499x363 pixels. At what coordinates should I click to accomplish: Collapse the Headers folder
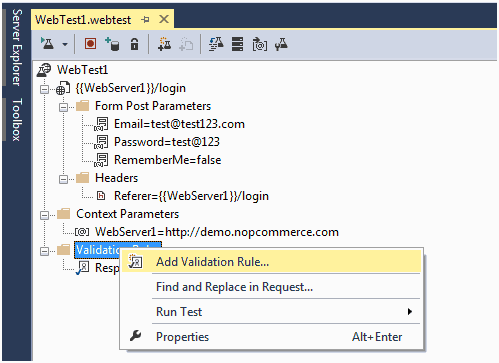tap(63, 179)
